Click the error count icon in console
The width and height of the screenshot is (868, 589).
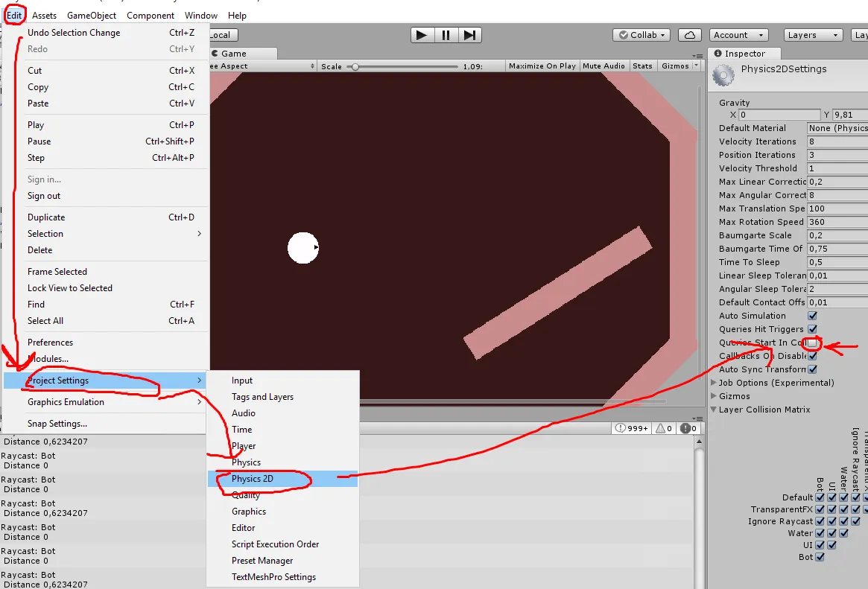point(688,428)
